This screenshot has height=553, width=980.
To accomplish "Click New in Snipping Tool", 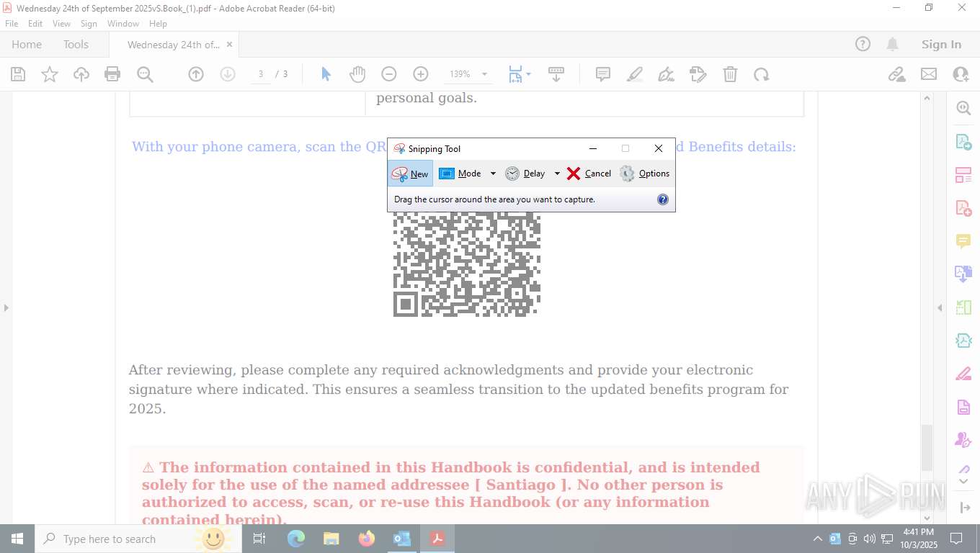I will [x=411, y=174].
